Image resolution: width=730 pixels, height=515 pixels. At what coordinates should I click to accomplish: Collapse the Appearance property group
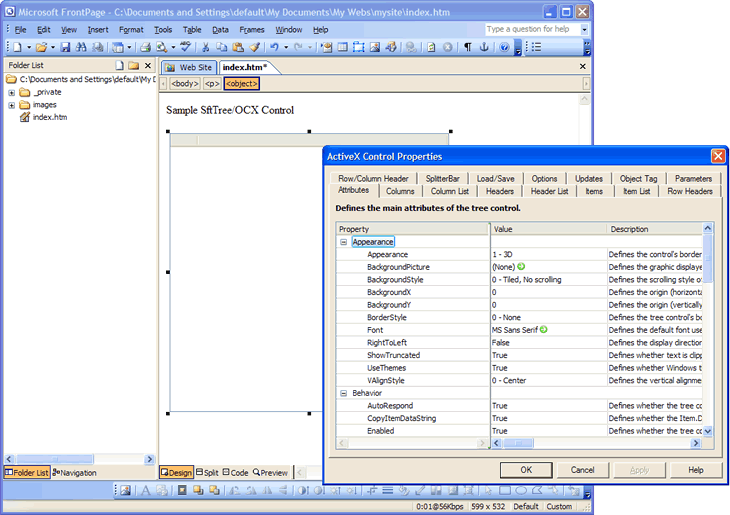coord(343,242)
